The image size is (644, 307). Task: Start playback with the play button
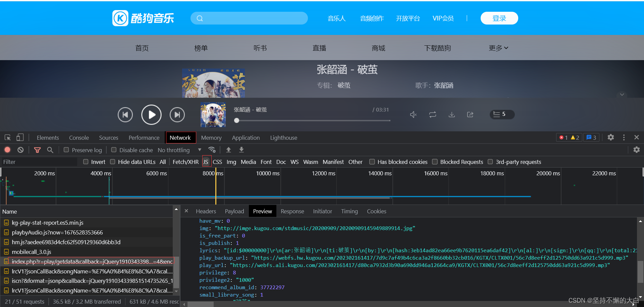pyautogui.click(x=151, y=115)
